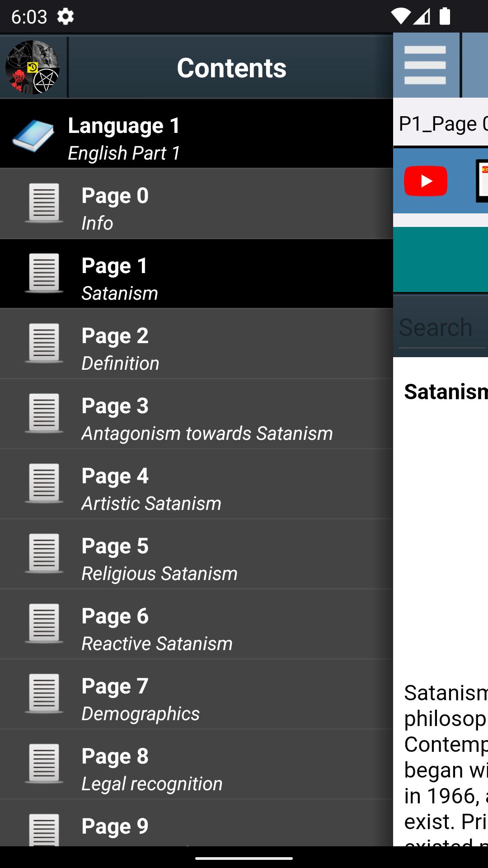The height and width of the screenshot is (868, 488).
Task: Tap the P1_Page title label
Action: click(443, 123)
